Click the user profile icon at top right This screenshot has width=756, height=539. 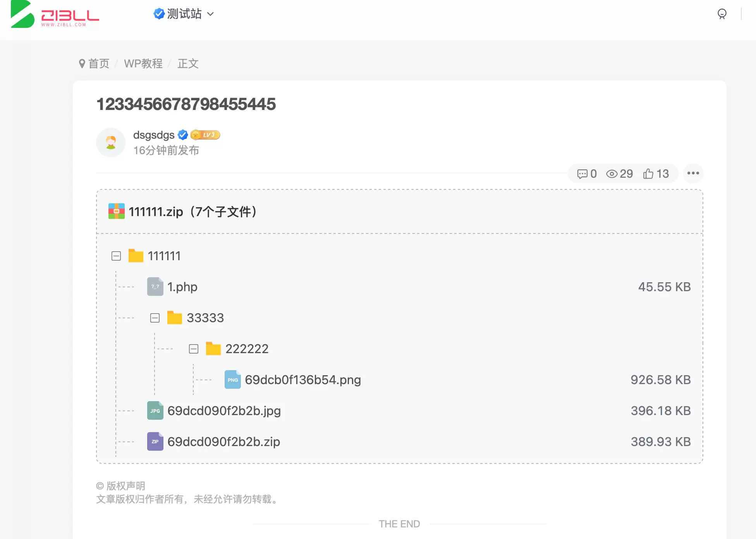tap(722, 14)
